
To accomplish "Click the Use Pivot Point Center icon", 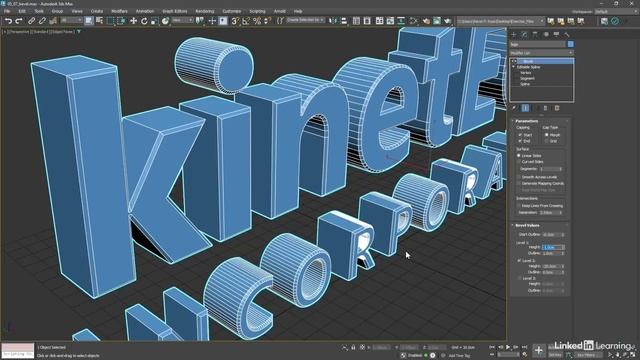I will (200, 21).
